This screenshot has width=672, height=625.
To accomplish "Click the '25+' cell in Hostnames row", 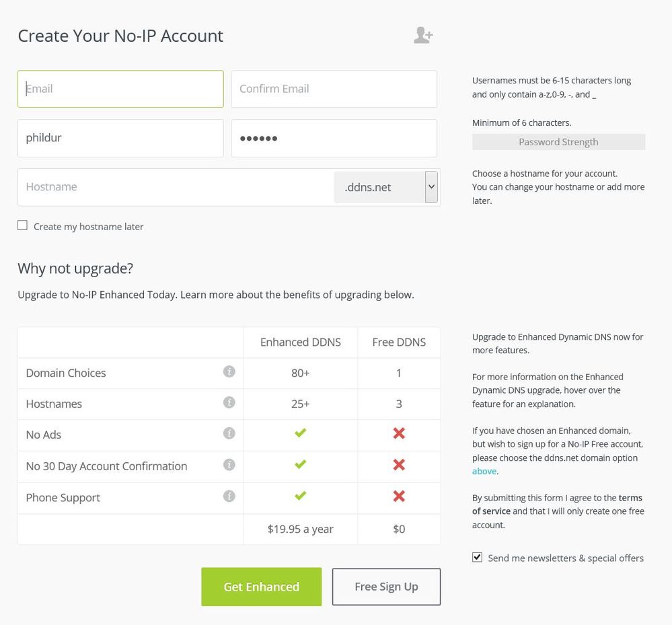I will tap(301, 404).
